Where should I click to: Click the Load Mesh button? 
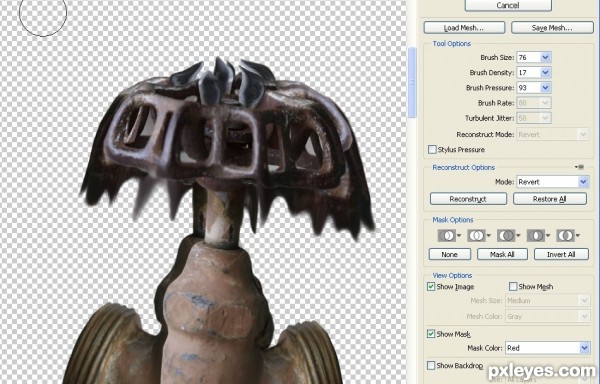tap(464, 28)
